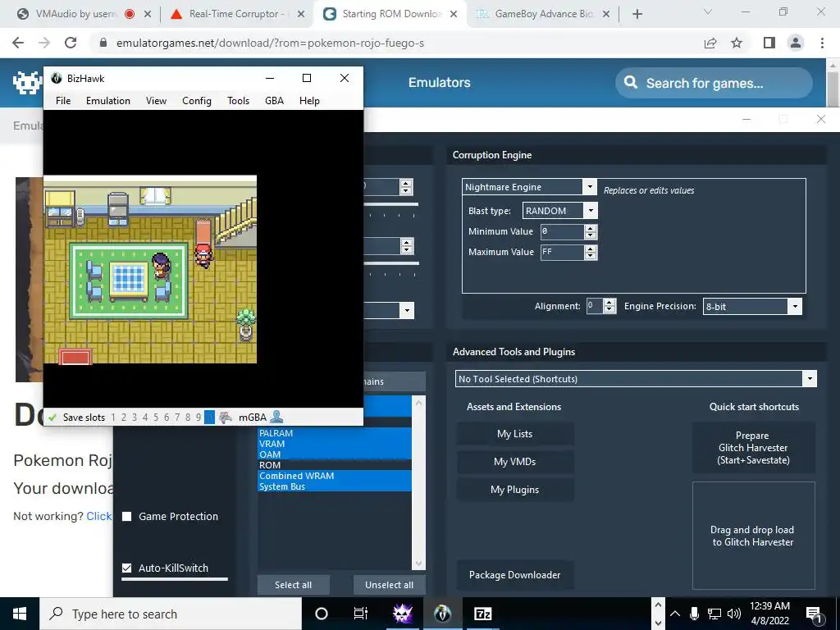Open Task View on the taskbar
This screenshot has height=630, width=840.
pyautogui.click(x=361, y=614)
